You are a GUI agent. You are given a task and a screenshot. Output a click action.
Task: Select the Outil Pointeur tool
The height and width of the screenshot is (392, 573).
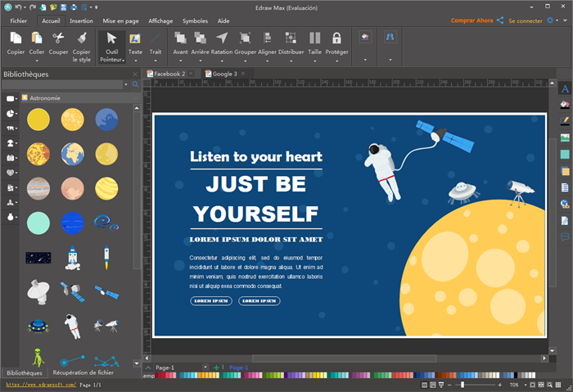(111, 39)
